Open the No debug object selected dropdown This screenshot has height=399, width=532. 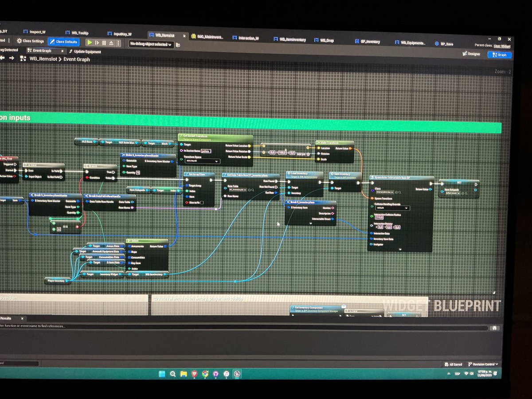click(x=151, y=44)
